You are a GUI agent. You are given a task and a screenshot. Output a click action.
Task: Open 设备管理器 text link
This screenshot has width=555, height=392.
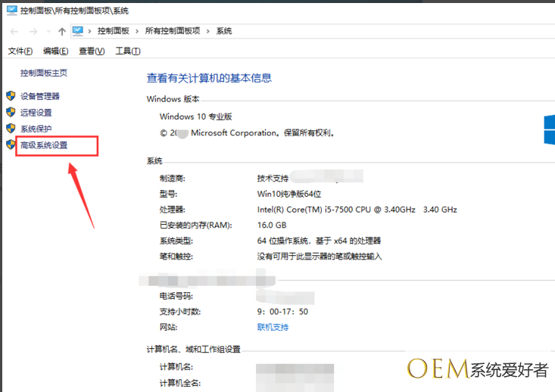pyautogui.click(x=39, y=96)
